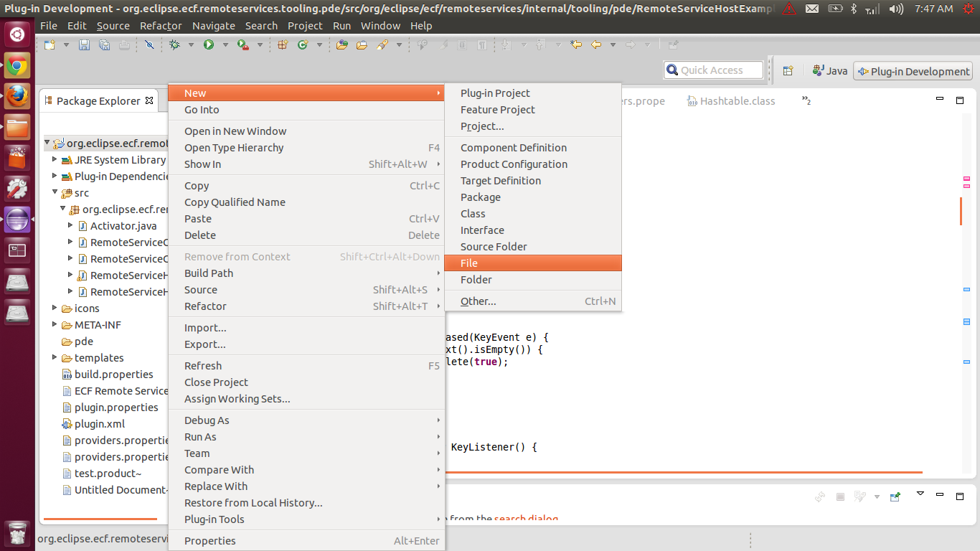This screenshot has height=551, width=980.
Task: Click the Open Perspective icon
Action: pyautogui.click(x=788, y=70)
